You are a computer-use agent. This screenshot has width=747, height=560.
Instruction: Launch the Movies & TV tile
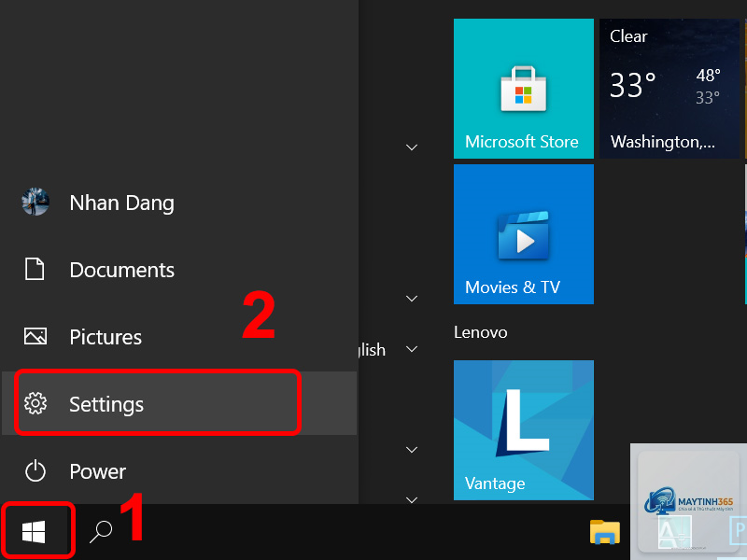(x=524, y=234)
